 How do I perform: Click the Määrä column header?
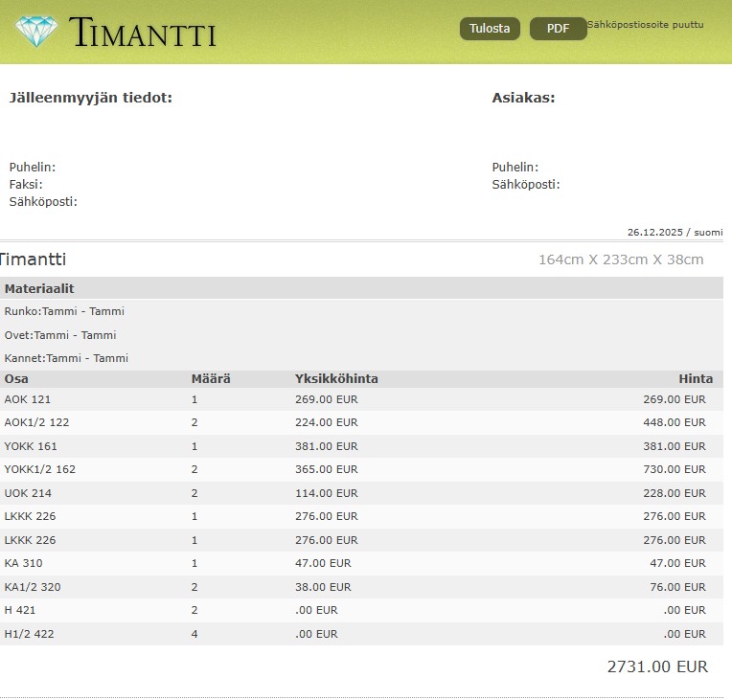pyautogui.click(x=211, y=379)
